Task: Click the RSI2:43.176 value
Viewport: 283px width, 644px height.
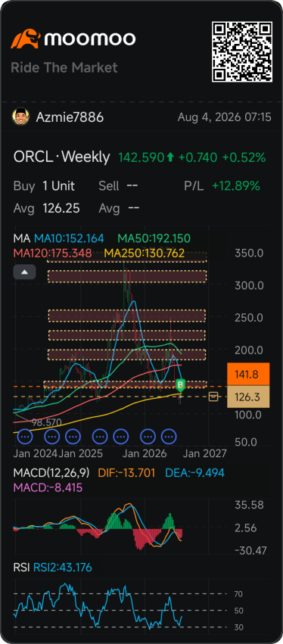Action: (x=63, y=568)
